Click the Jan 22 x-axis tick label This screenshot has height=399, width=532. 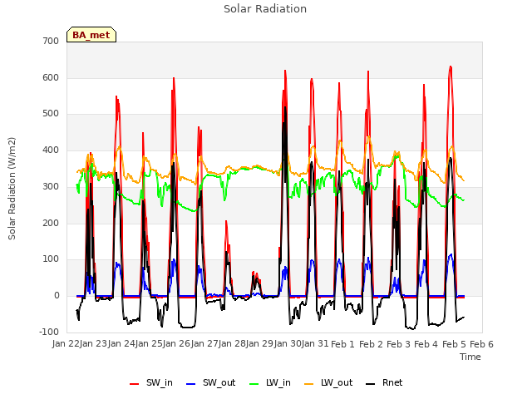pos(66,344)
